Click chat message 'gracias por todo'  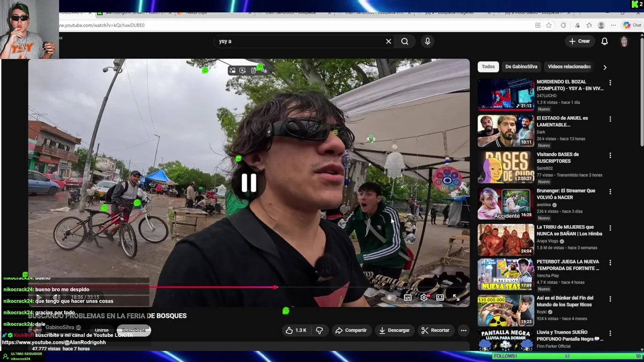click(x=55, y=313)
